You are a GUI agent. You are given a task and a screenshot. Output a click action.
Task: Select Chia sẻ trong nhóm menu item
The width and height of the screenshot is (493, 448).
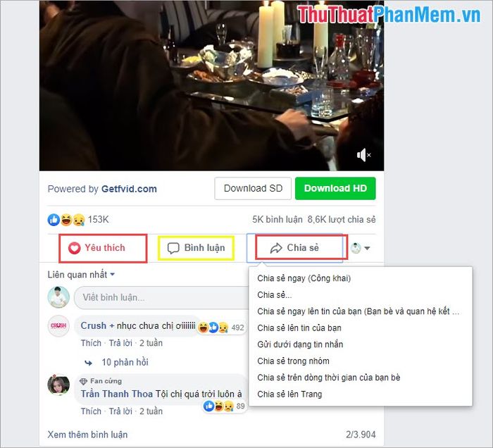coord(293,361)
